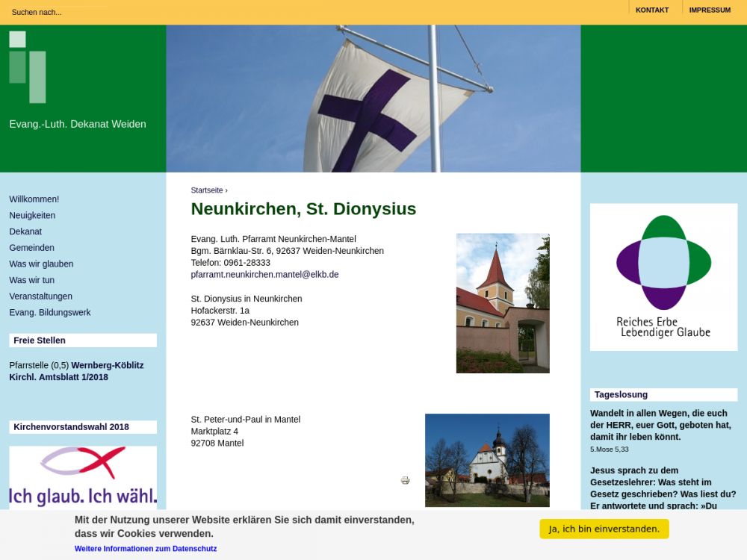Click the pfarramt.neunkirchen.mantel@elkb.de email link
Viewport: 747px width, 560px height.
[x=264, y=275]
